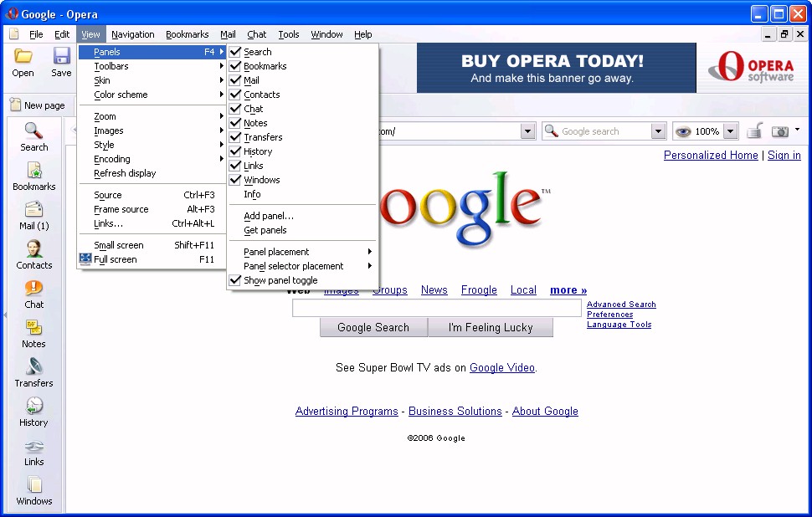Open the Notes panel in sidebar
The width and height of the screenshot is (812, 517).
click(33, 334)
